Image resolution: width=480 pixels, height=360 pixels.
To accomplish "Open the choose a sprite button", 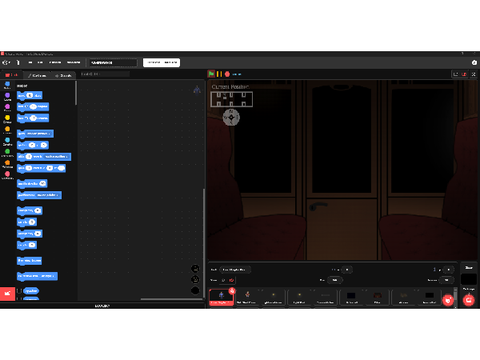I will (x=448, y=300).
